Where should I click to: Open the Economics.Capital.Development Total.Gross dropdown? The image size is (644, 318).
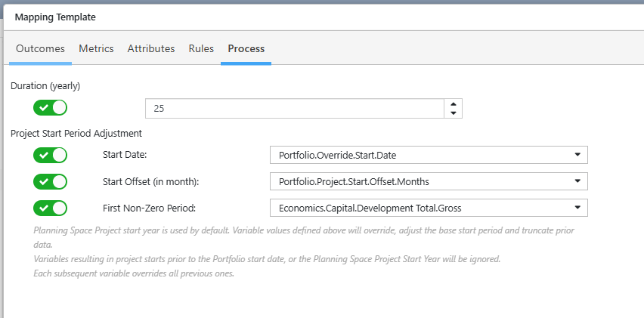pos(429,208)
